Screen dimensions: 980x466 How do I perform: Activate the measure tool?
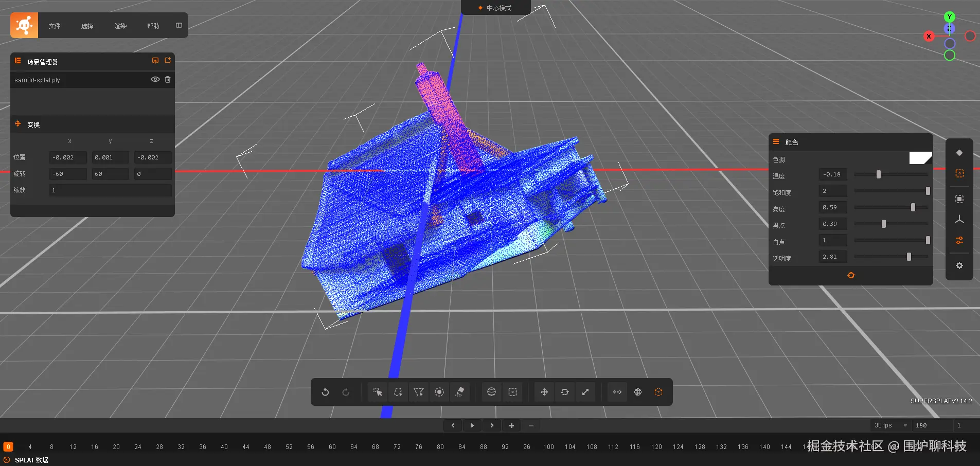pos(617,392)
